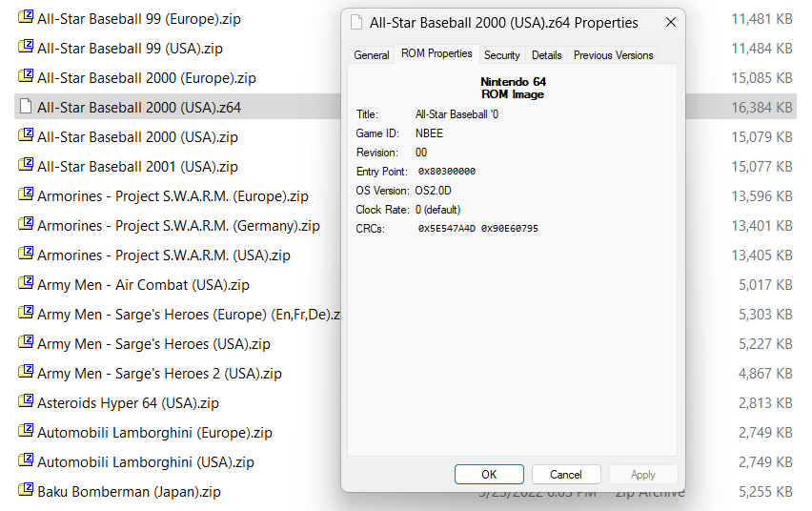Click the 11,481 KB size value
This screenshot has height=511, width=812.
761,19
